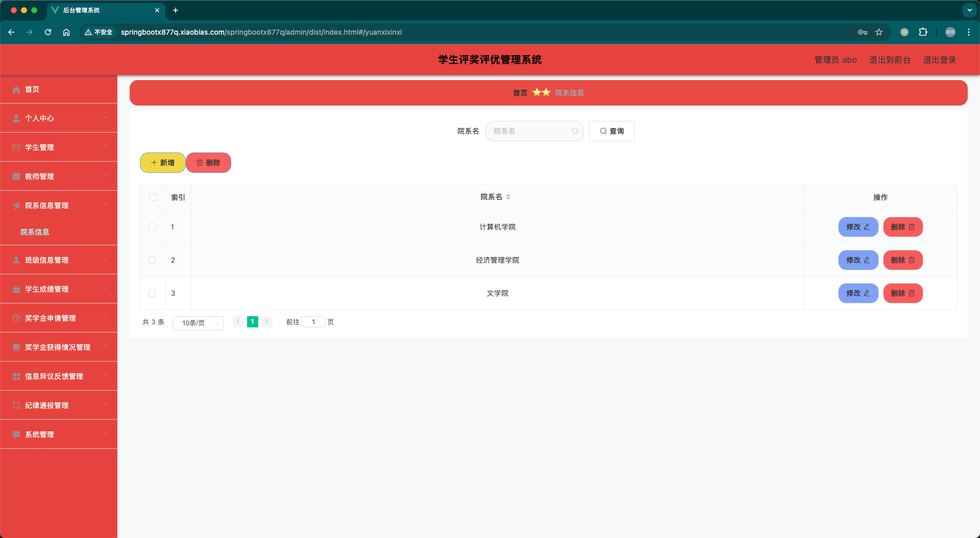The image size is (980, 538).
Task: Open the 10条/页 page size dropdown
Action: (x=198, y=323)
